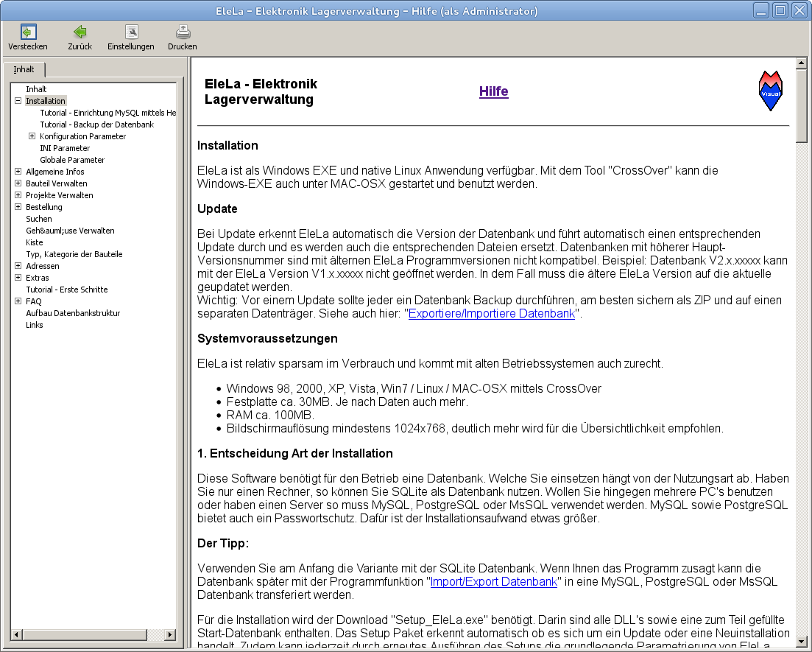812x652 pixels.
Task: Select Installation in the contents tree
Action: coord(46,101)
